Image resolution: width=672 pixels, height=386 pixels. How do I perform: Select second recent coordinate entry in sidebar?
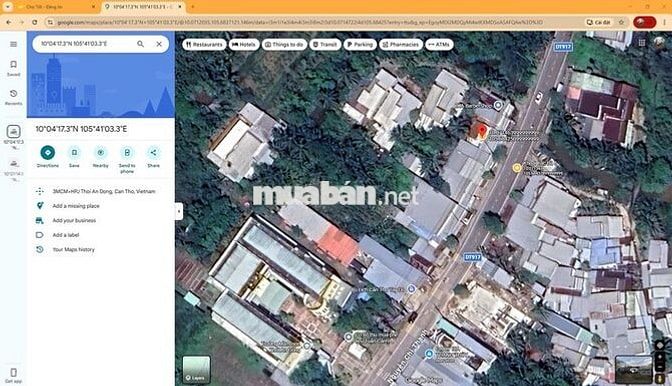pos(13,170)
